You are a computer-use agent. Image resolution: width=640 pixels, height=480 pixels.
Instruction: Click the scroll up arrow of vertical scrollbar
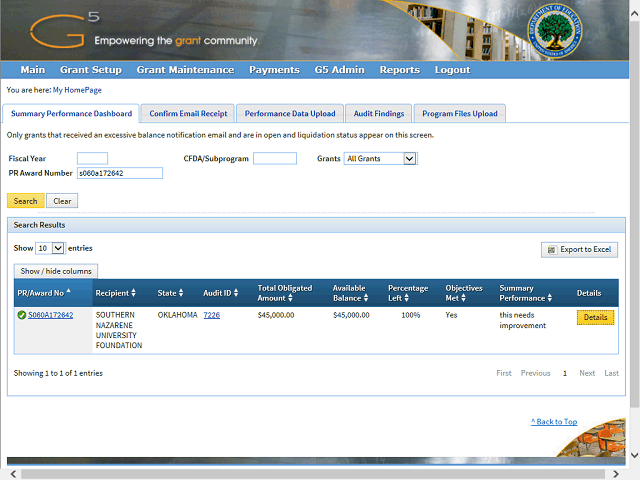point(635,14)
